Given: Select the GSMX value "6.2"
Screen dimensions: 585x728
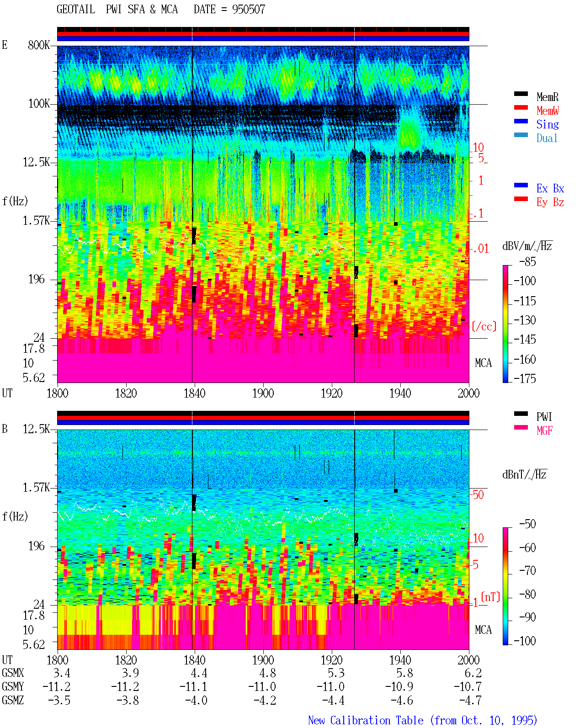Looking at the screenshot, I should pyautogui.click(x=473, y=673).
